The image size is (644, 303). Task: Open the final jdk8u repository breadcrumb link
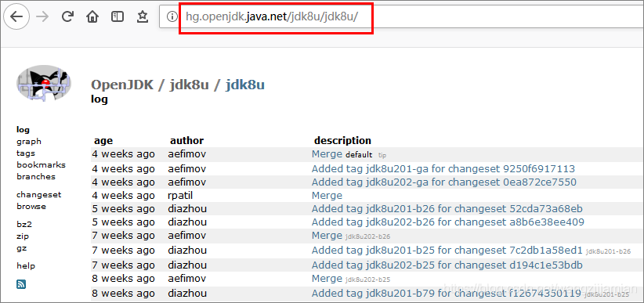click(x=244, y=85)
